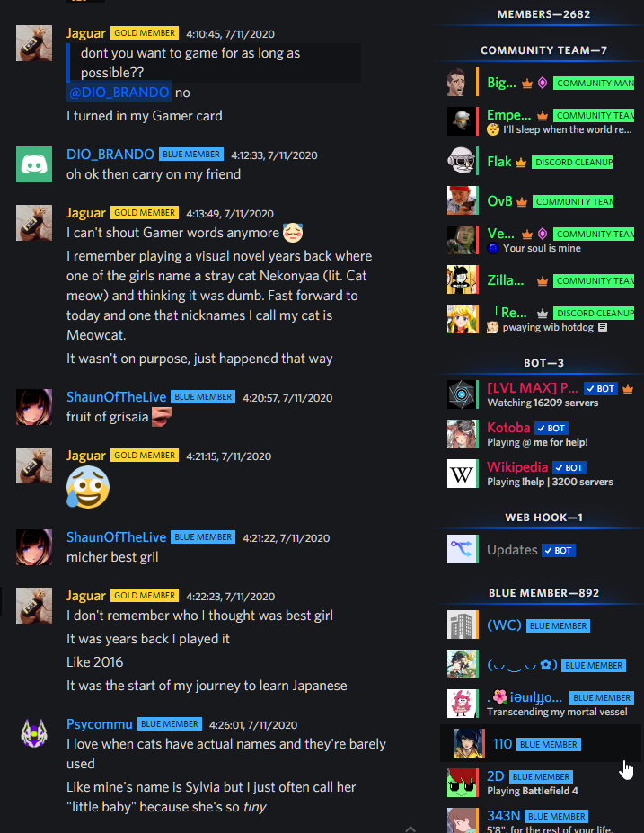The image size is (644, 833).
Task: Click the crown icon next to Flak
Action: [521, 163]
